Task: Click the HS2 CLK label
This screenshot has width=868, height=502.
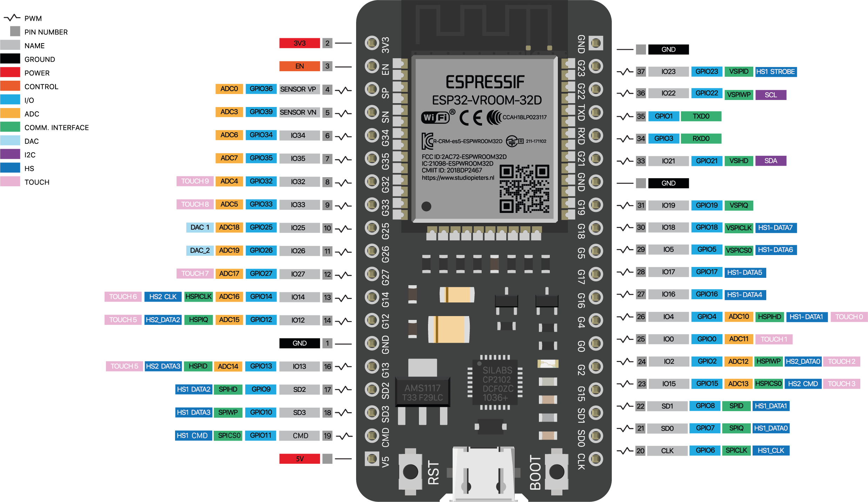Action: (163, 296)
